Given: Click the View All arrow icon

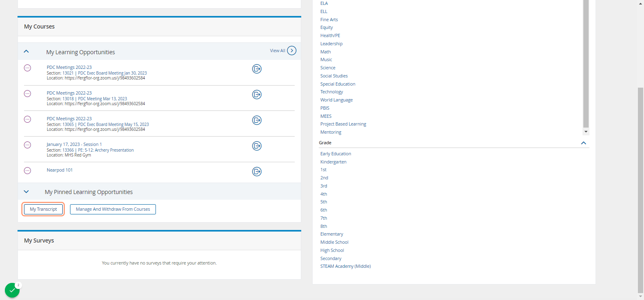Looking at the screenshot, I should point(291,51).
